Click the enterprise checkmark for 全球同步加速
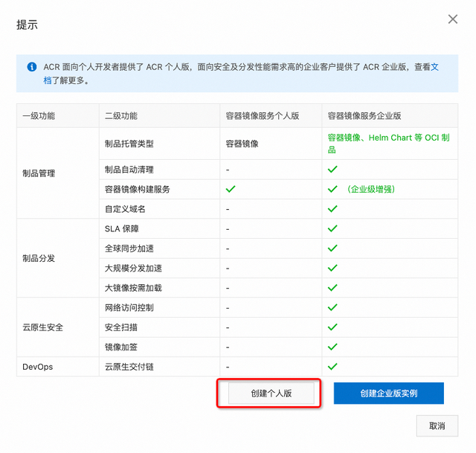The width and height of the screenshot is (476, 453). (x=332, y=248)
